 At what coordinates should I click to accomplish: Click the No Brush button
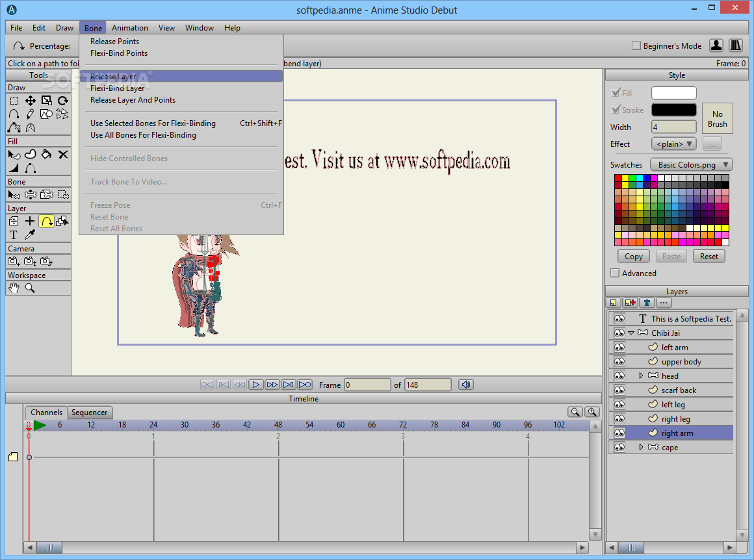click(717, 119)
